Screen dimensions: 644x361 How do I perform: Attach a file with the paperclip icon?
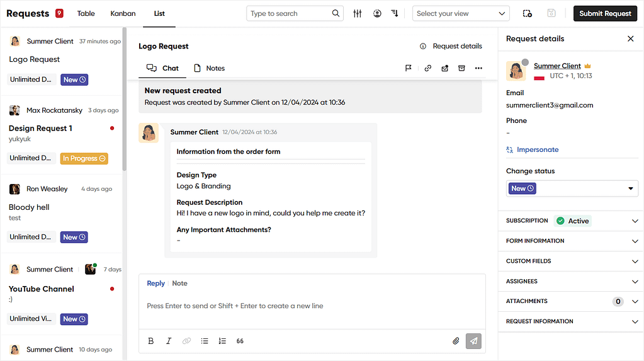coord(456,341)
